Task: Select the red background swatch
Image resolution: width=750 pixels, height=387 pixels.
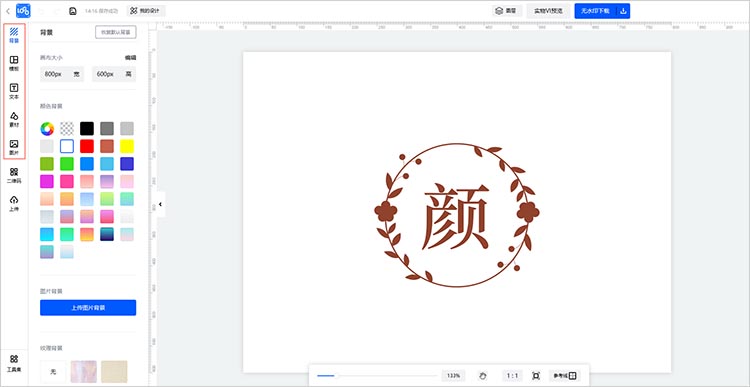Action: coord(87,146)
